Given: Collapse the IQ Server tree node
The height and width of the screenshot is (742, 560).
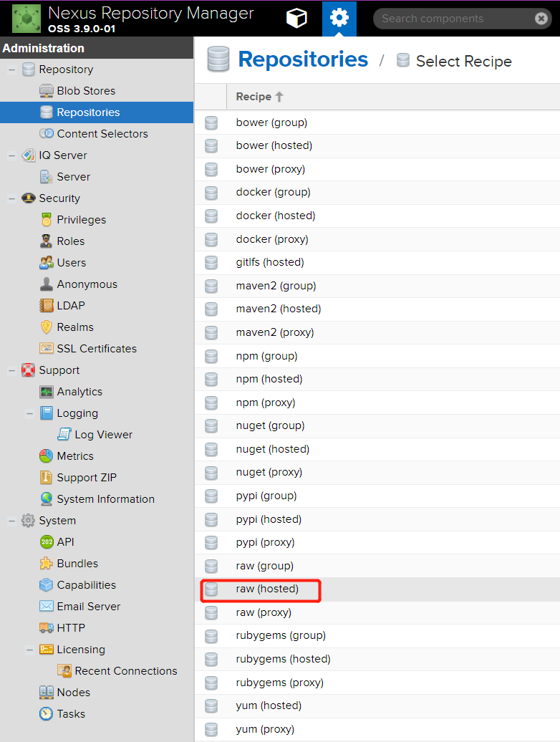Looking at the screenshot, I should coord(12,155).
